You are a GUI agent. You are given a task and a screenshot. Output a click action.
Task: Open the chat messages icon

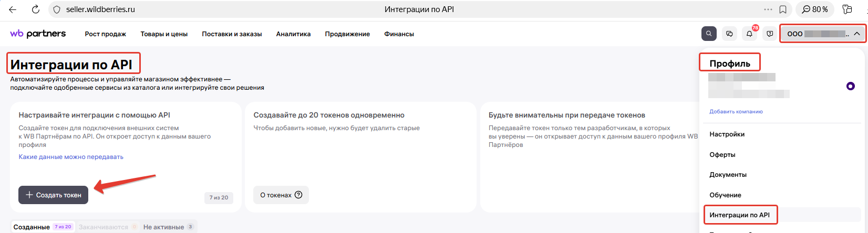[729, 34]
